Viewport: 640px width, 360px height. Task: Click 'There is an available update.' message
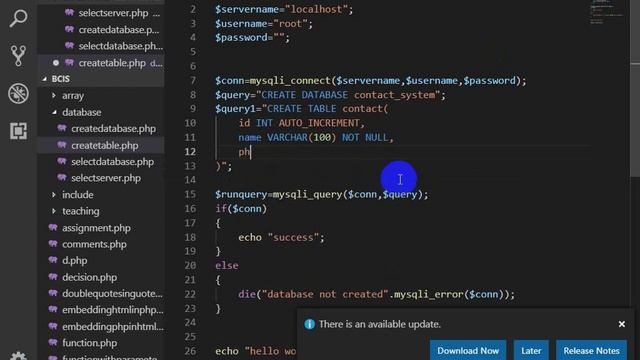tap(380, 324)
